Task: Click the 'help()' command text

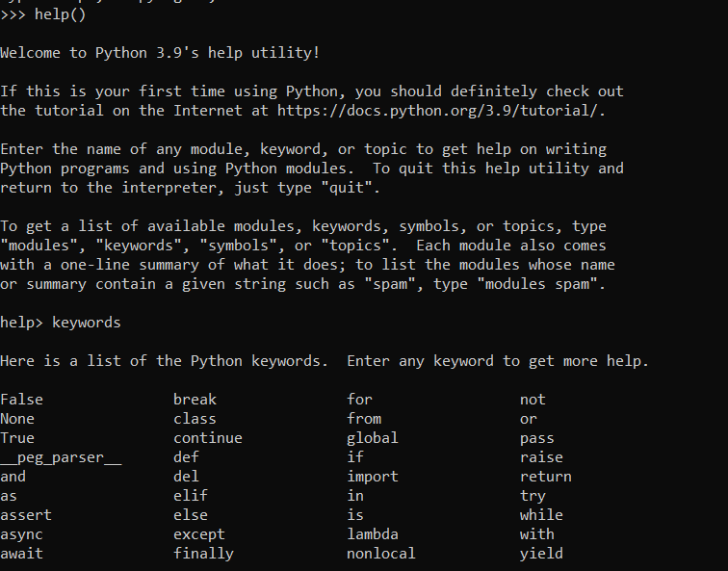Action: click(x=61, y=14)
